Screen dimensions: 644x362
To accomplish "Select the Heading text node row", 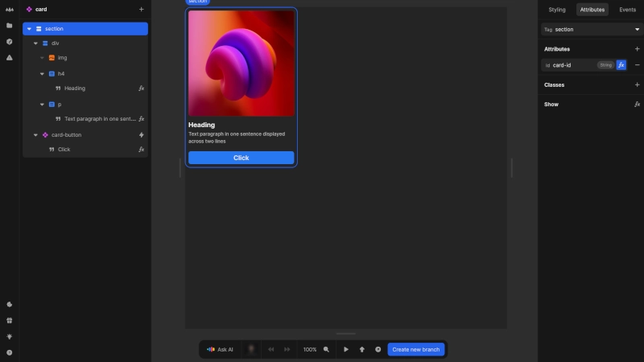I will pos(85,88).
